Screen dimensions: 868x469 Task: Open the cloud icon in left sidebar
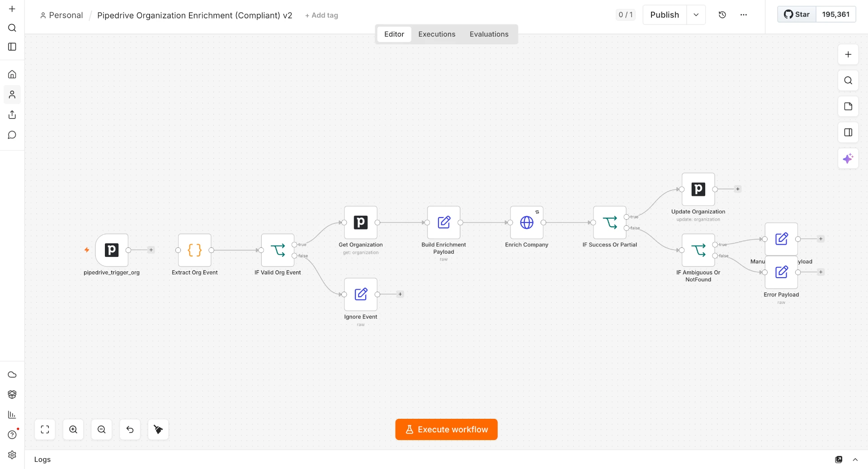coord(12,374)
